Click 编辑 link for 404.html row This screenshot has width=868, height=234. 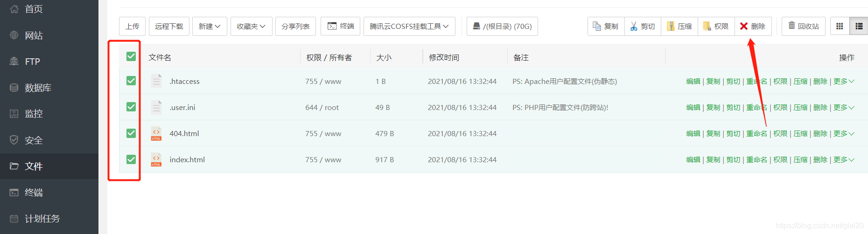[x=693, y=133]
